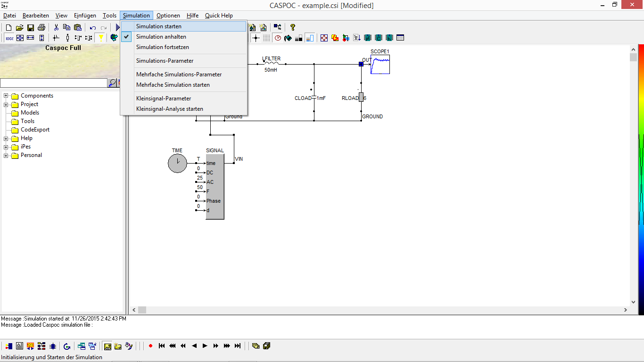Choose 'Kleinsignal-Analyse starten' entry

point(184,109)
